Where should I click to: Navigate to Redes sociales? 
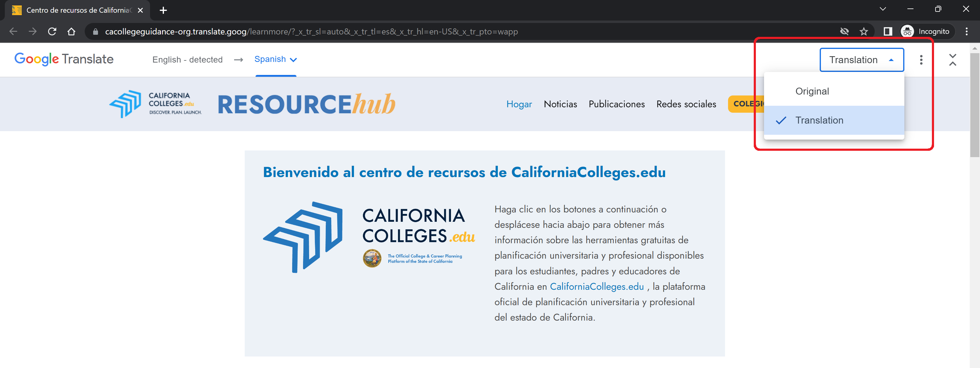coord(686,104)
